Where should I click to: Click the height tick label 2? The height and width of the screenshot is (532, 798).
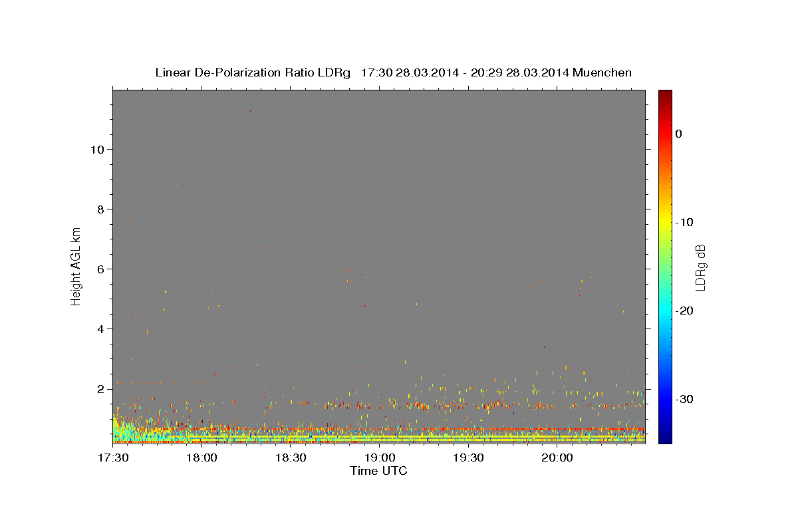[100, 389]
